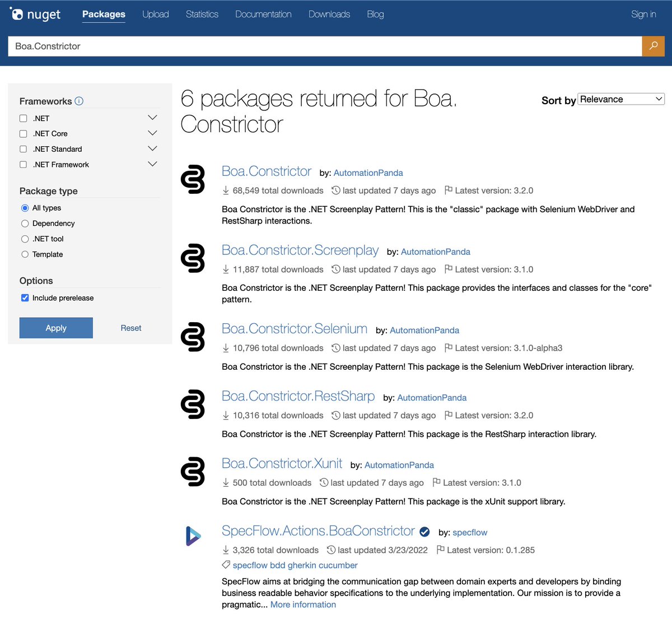The image size is (672, 619).
Task: Open the Boa.Constrictor.Xunit package title
Action: coord(282,464)
